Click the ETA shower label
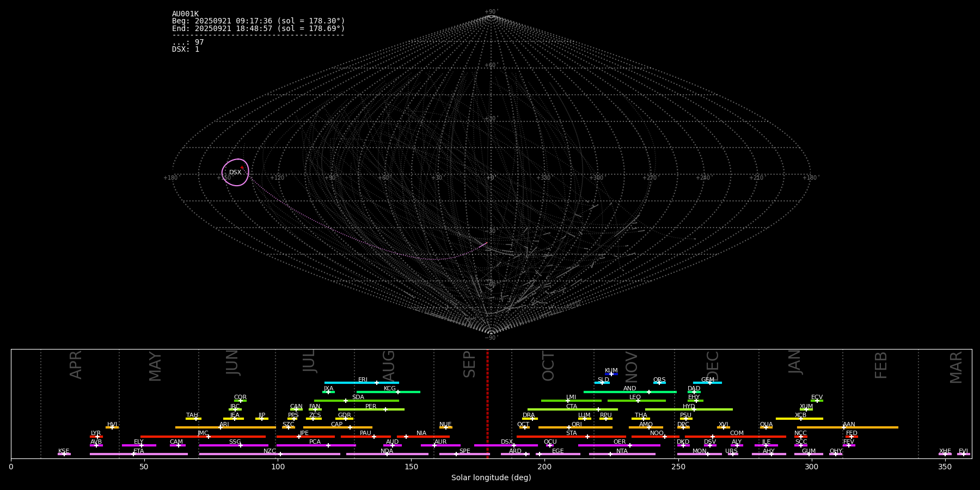The image size is (980, 490). pyautogui.click(x=139, y=451)
